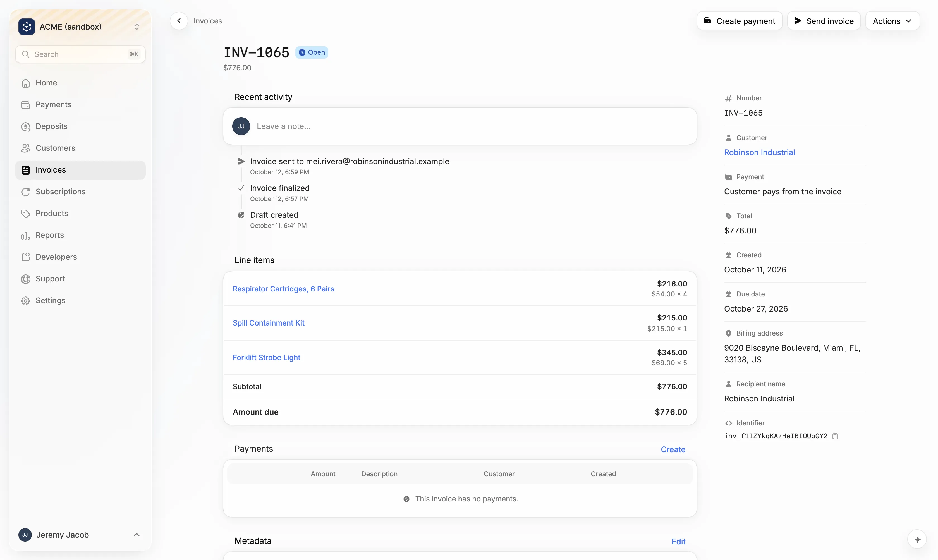Viewport: 938px width, 560px height.
Task: Open the Customers page
Action: [x=80, y=148]
